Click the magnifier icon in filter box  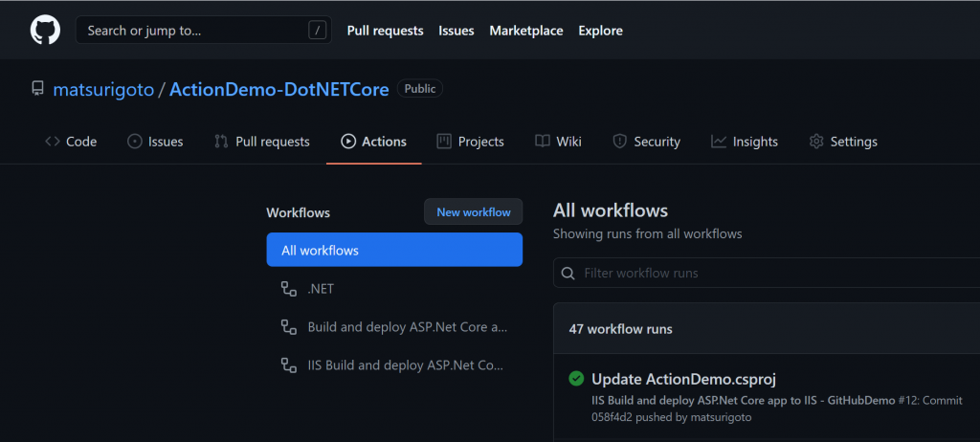click(x=569, y=274)
